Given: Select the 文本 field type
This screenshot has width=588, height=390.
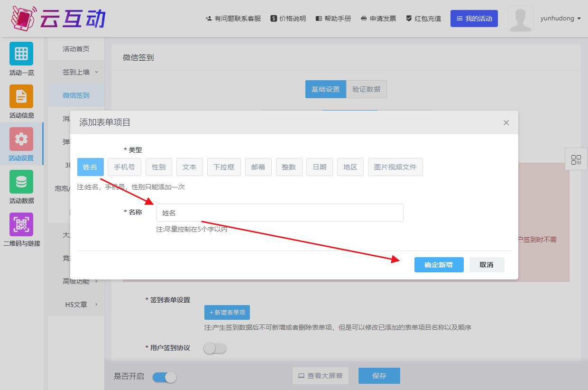Looking at the screenshot, I should pos(190,167).
